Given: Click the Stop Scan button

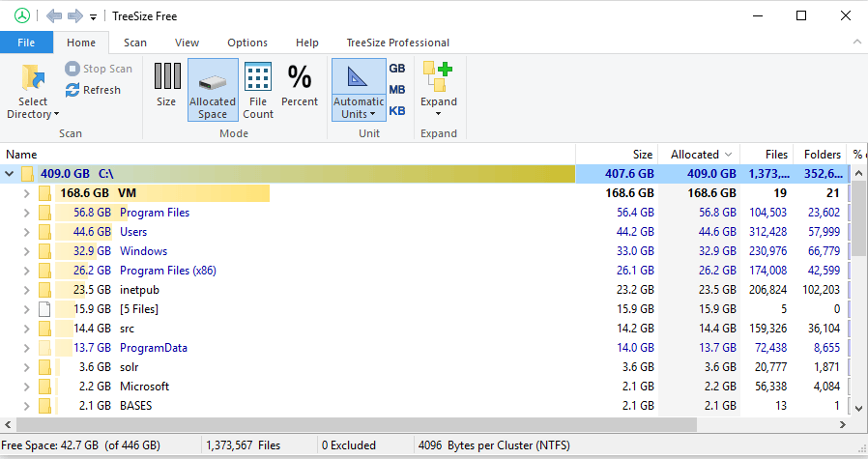Looking at the screenshot, I should coord(100,69).
